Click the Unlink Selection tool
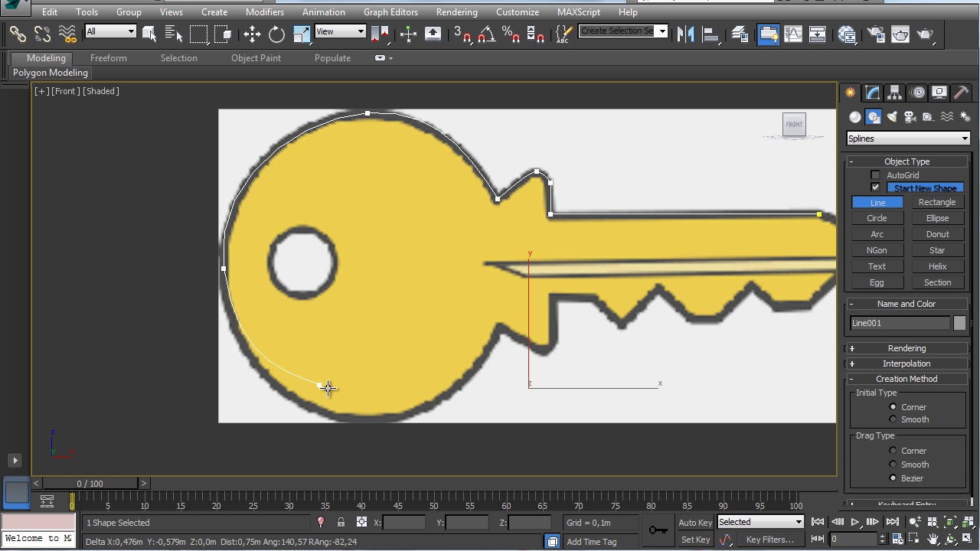This screenshot has height=551, width=980. coord(42,34)
